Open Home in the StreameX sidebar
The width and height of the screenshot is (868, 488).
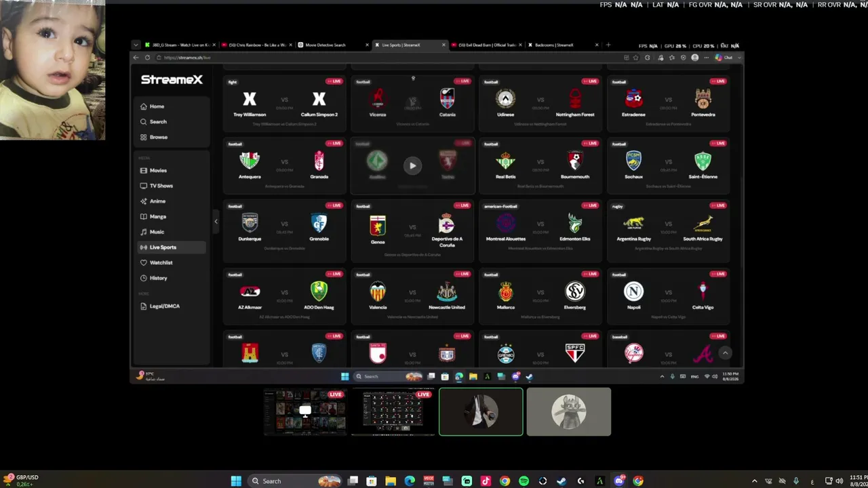coord(171,106)
